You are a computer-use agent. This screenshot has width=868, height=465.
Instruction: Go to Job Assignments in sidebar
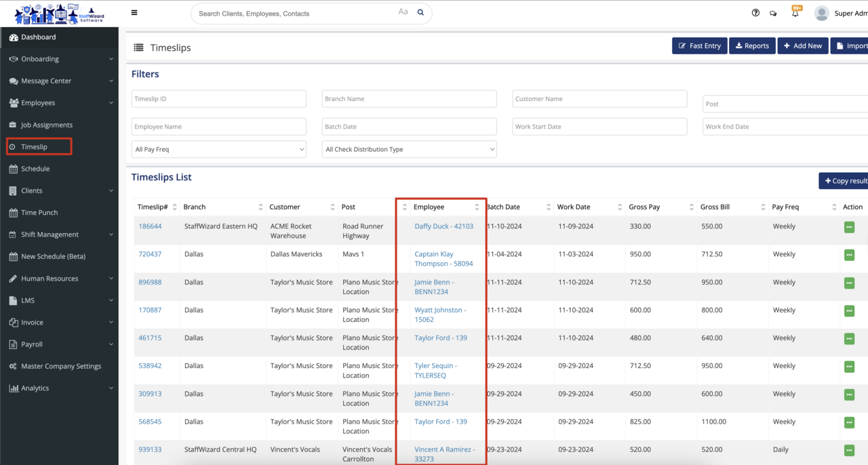[x=46, y=125]
